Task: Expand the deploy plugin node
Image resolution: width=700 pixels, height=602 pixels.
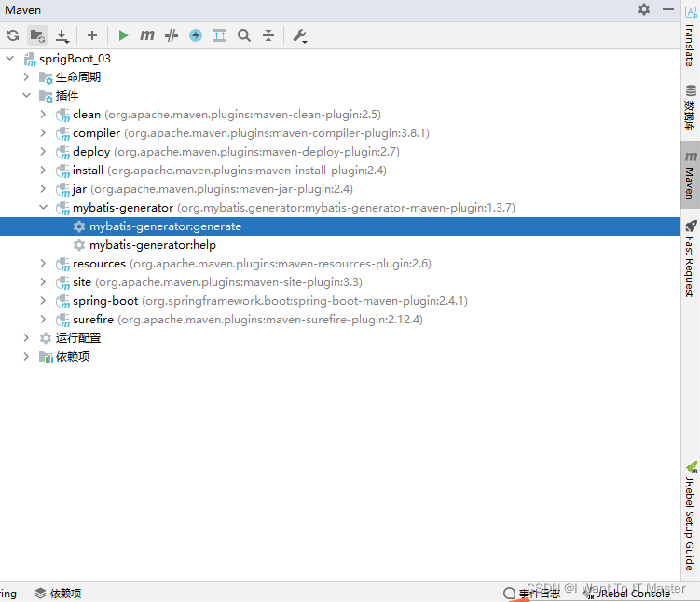Action: coord(43,152)
